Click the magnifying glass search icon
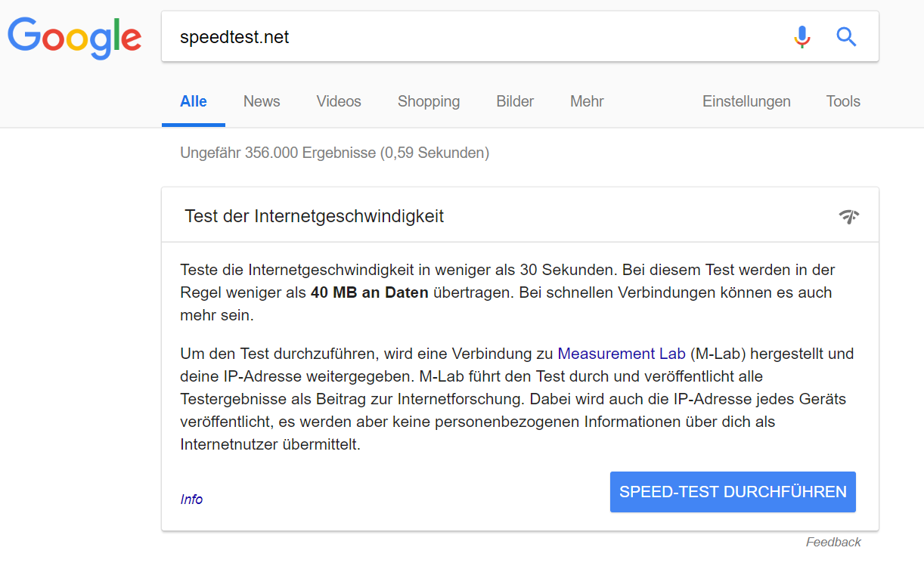 click(x=846, y=36)
